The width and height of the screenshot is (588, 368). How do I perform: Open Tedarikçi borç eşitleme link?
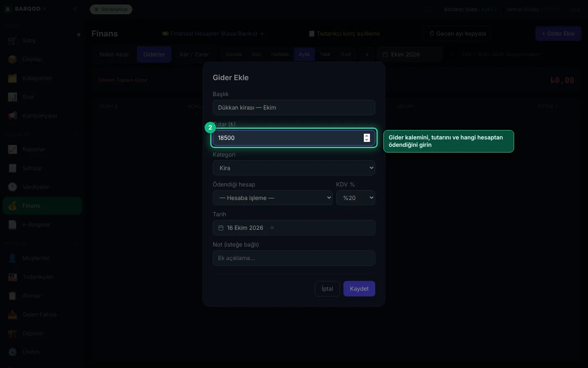pyautogui.click(x=344, y=34)
